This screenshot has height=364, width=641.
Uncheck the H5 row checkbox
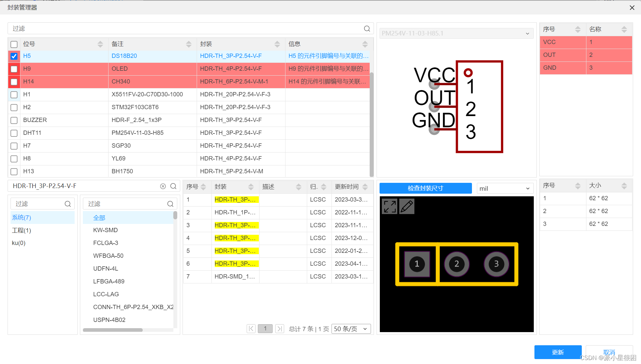[x=14, y=56]
